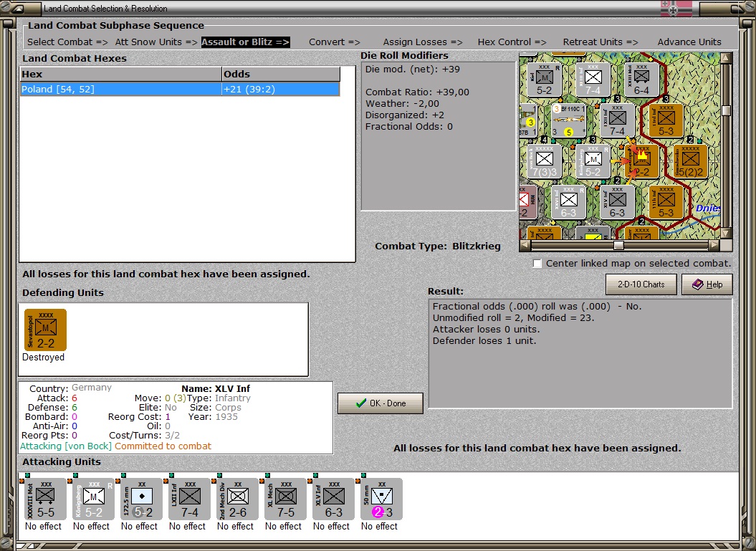Go to Select Combat subphase

tap(67, 42)
